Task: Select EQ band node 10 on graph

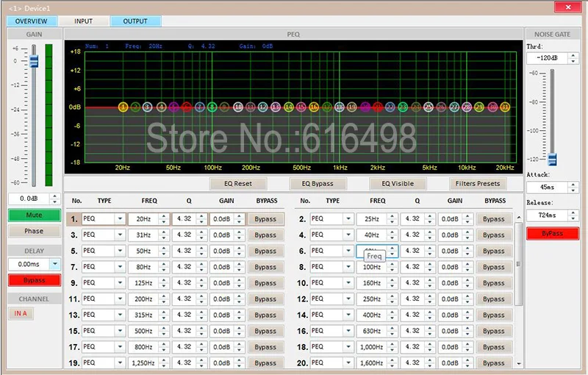Action: [238, 107]
